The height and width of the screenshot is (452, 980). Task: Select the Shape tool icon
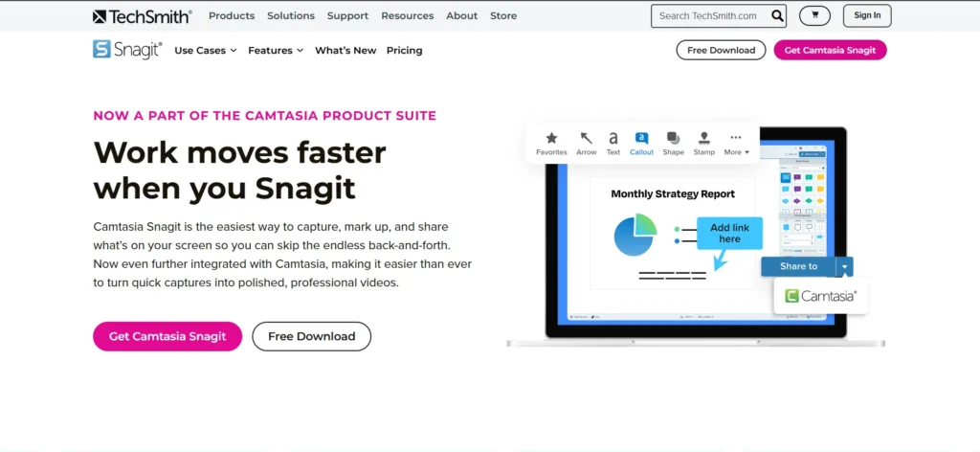point(673,138)
